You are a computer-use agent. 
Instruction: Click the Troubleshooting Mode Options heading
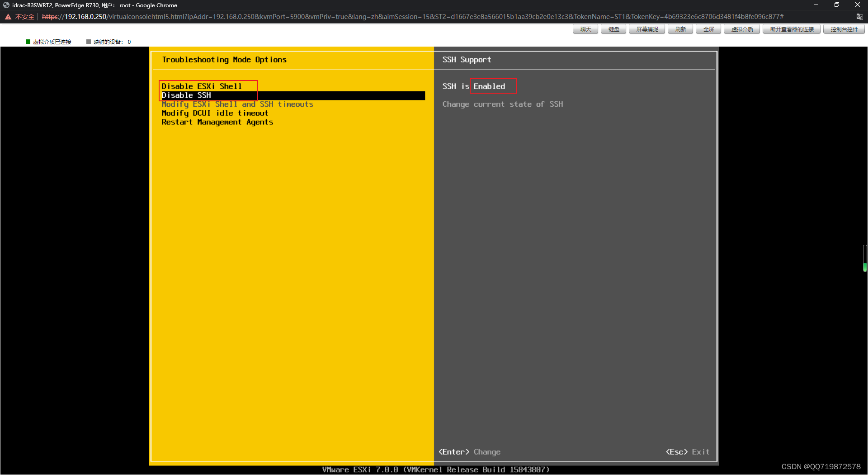pyautogui.click(x=224, y=60)
